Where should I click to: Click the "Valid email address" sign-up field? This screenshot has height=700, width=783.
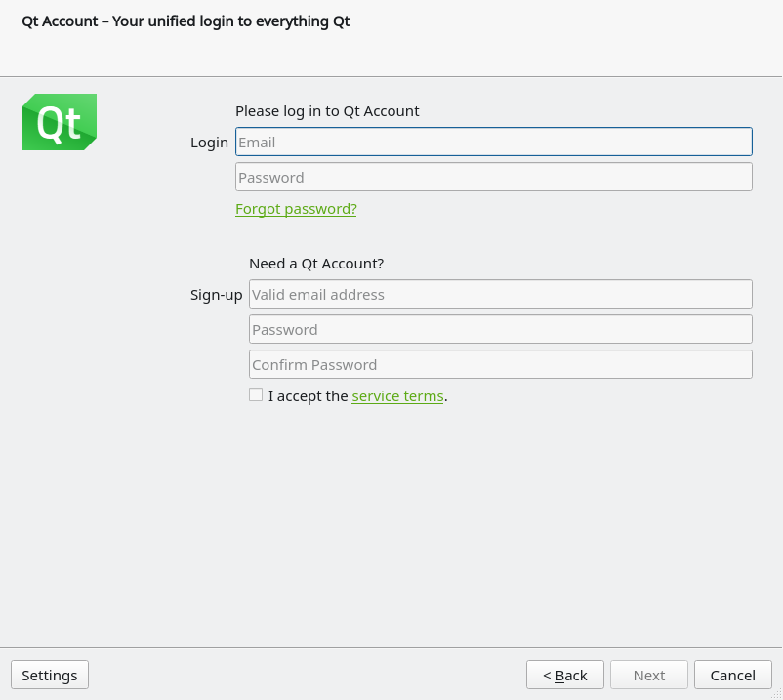(x=500, y=293)
